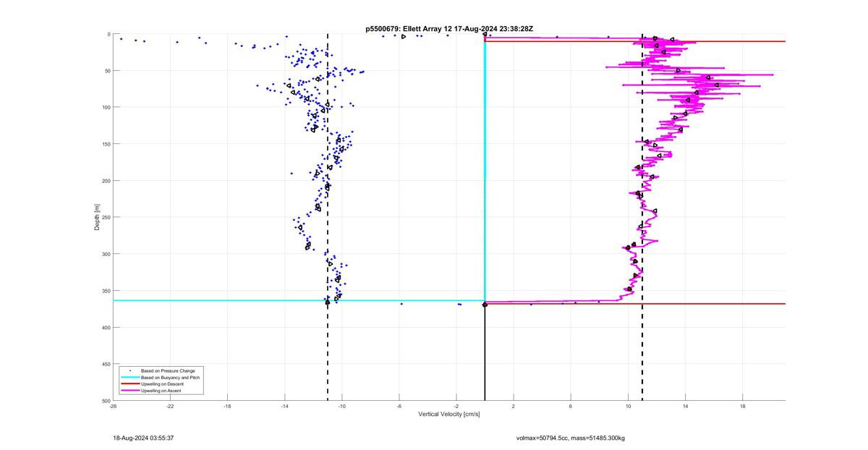The image size is (868, 450).
Task: Click the timestamp 18-Aug-2024 03:55:37
Action: pyautogui.click(x=143, y=438)
